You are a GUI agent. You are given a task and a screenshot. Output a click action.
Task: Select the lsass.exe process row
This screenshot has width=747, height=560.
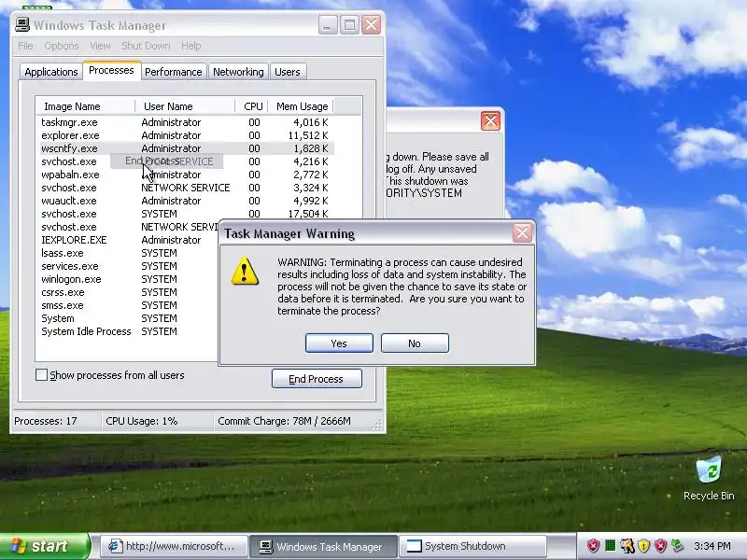click(x=128, y=253)
